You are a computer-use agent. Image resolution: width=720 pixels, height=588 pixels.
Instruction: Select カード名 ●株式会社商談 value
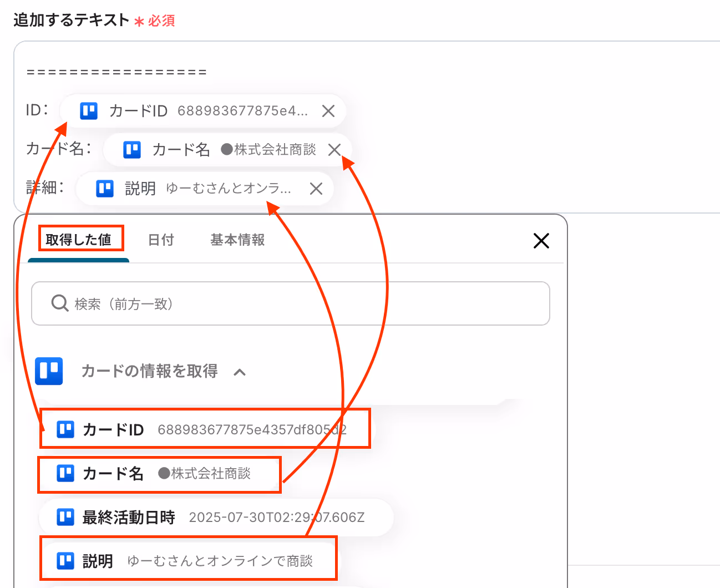coord(159,473)
